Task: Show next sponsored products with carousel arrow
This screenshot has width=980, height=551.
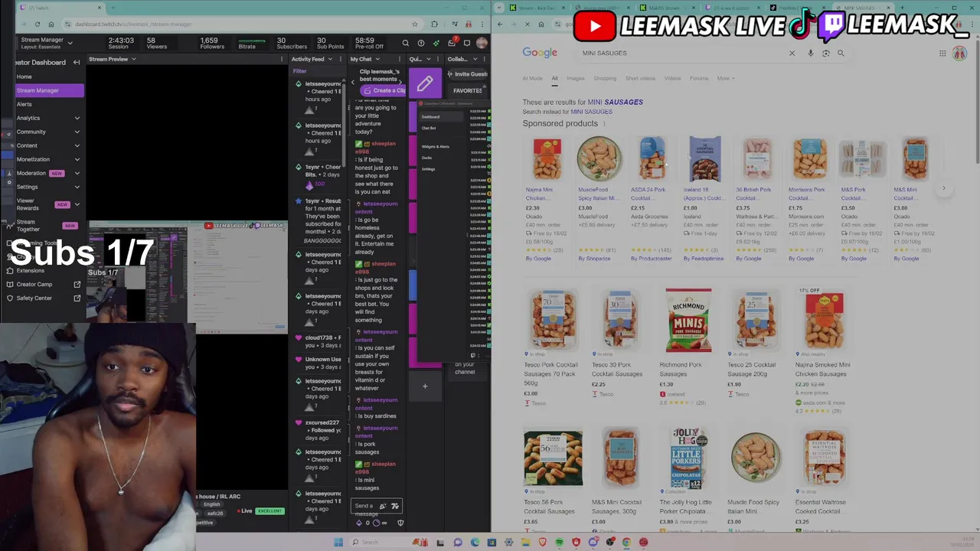Action: coord(943,188)
